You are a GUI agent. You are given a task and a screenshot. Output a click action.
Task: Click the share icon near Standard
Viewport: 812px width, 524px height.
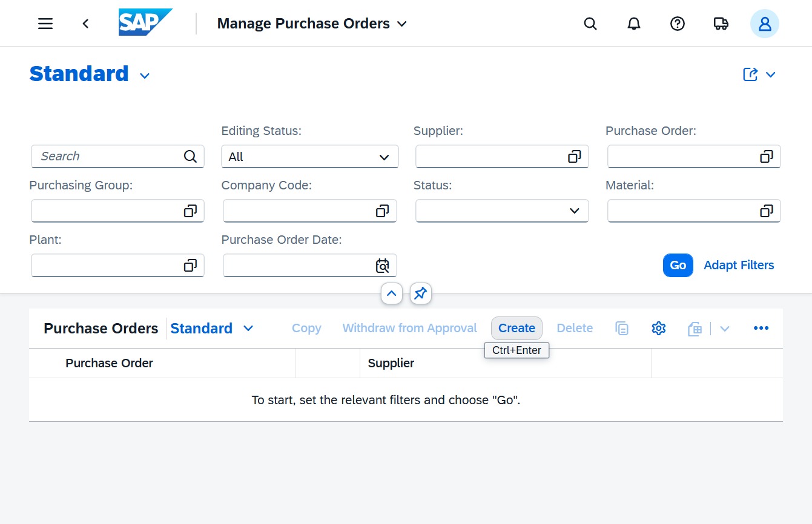coord(750,74)
